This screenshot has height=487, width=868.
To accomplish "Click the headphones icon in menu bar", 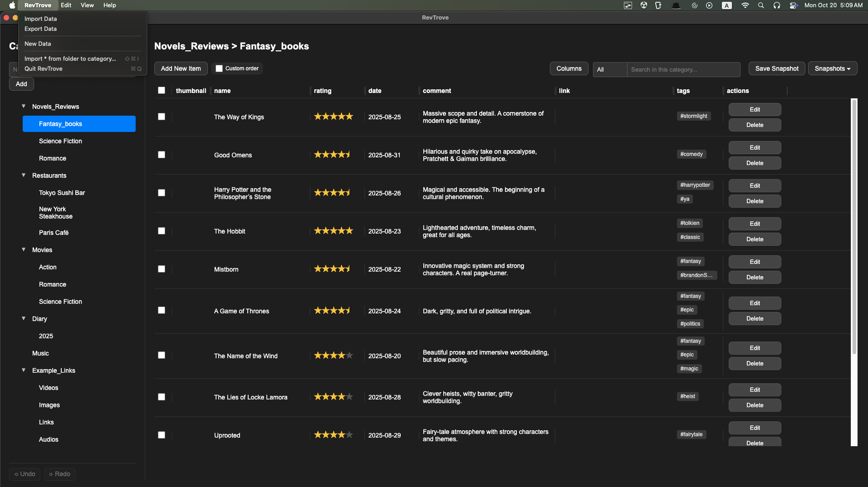I will click(x=777, y=5).
